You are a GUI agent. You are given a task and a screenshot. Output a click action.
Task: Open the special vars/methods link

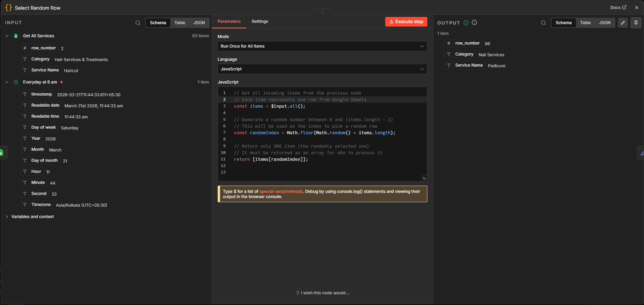281,191
